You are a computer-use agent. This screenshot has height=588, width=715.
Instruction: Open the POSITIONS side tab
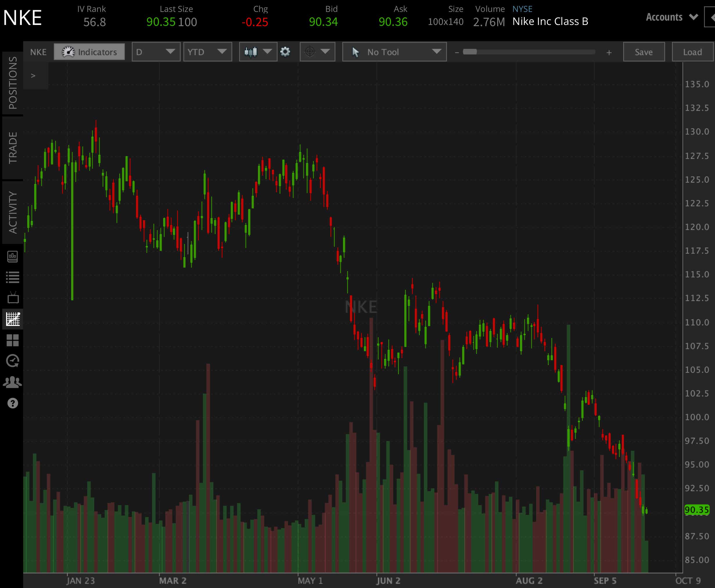tap(12, 83)
